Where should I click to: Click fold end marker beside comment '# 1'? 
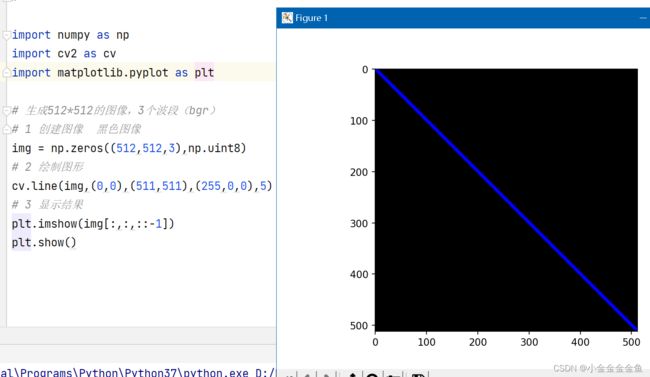[x=7, y=130]
